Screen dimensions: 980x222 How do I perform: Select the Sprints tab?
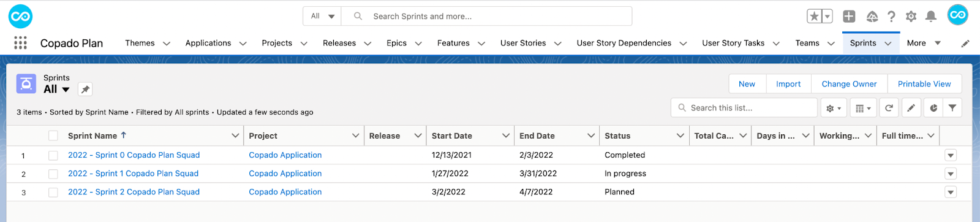click(x=863, y=43)
